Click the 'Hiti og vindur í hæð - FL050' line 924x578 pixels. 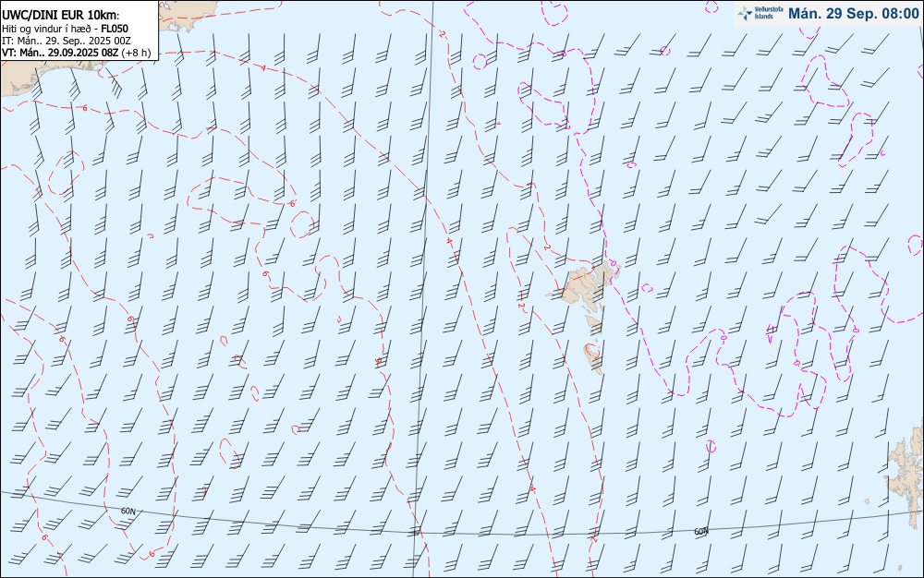coord(66,29)
